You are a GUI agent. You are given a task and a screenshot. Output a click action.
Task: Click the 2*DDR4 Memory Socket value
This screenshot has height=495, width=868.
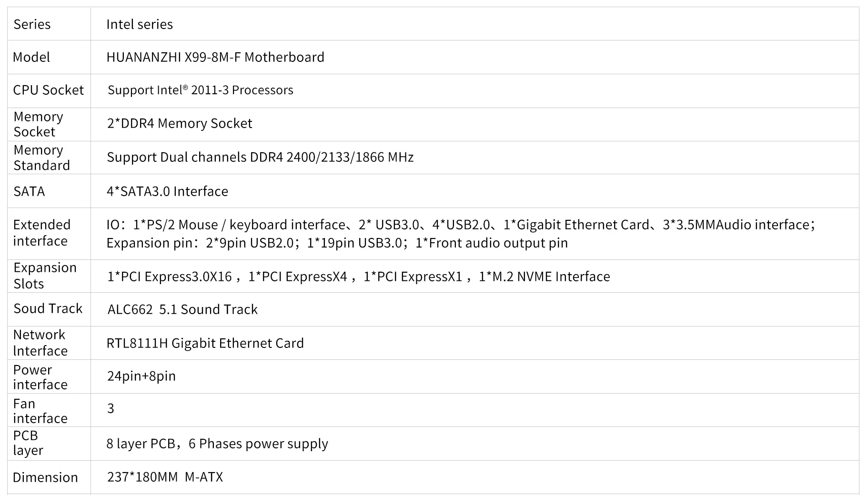[179, 123]
